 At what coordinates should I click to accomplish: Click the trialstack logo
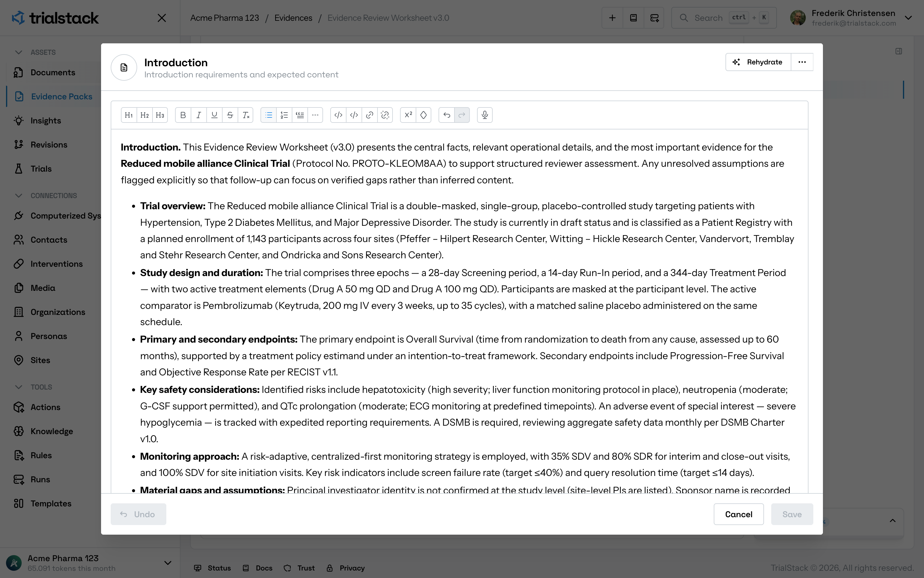pos(55,18)
